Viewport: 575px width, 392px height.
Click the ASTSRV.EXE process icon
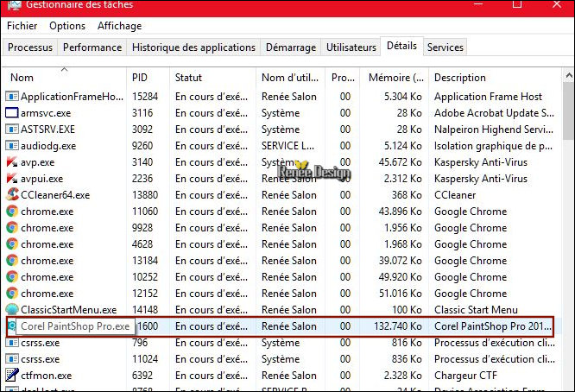pos(12,129)
